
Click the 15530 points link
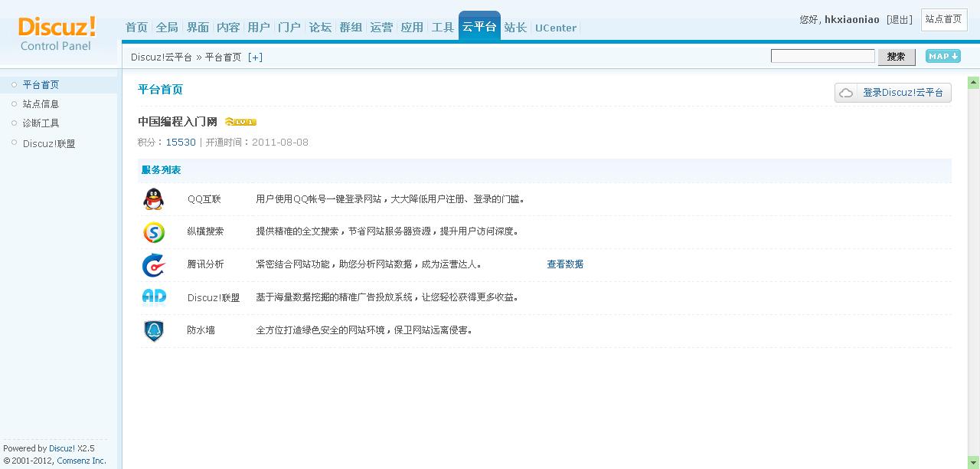(181, 143)
